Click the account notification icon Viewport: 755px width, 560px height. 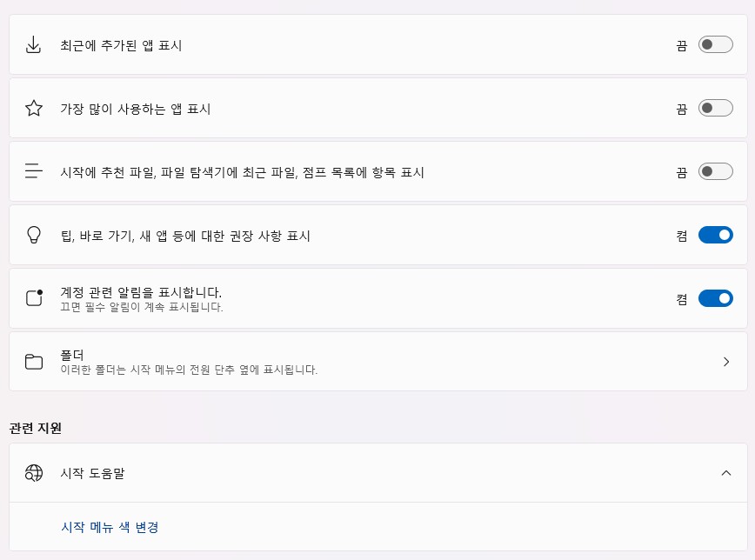(34, 299)
